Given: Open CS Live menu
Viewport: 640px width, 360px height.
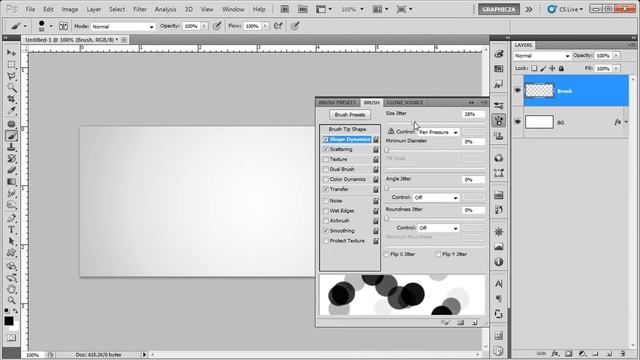Looking at the screenshot, I should pos(565,9).
